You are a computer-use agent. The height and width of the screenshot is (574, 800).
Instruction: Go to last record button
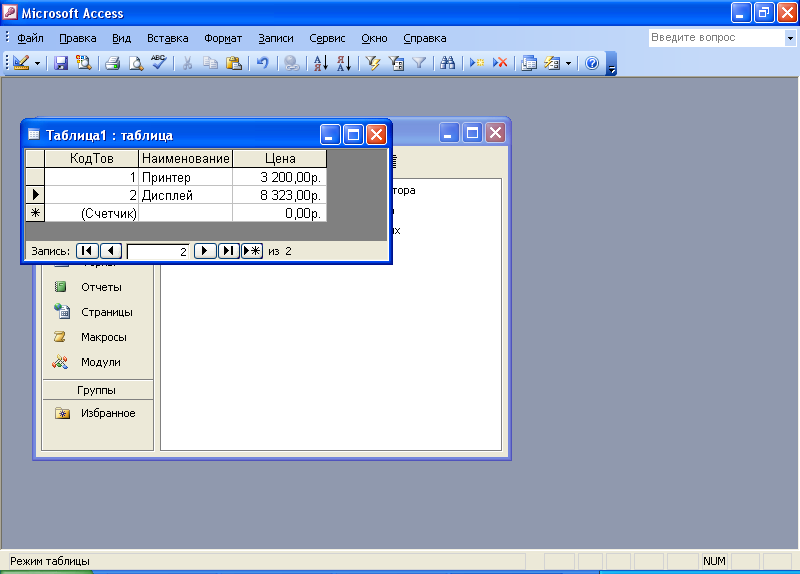click(229, 251)
